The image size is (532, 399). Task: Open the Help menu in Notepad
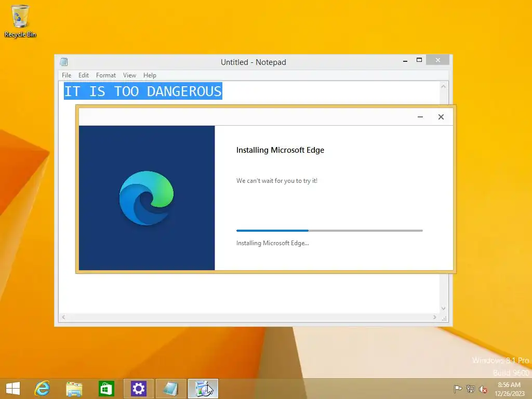150,75
